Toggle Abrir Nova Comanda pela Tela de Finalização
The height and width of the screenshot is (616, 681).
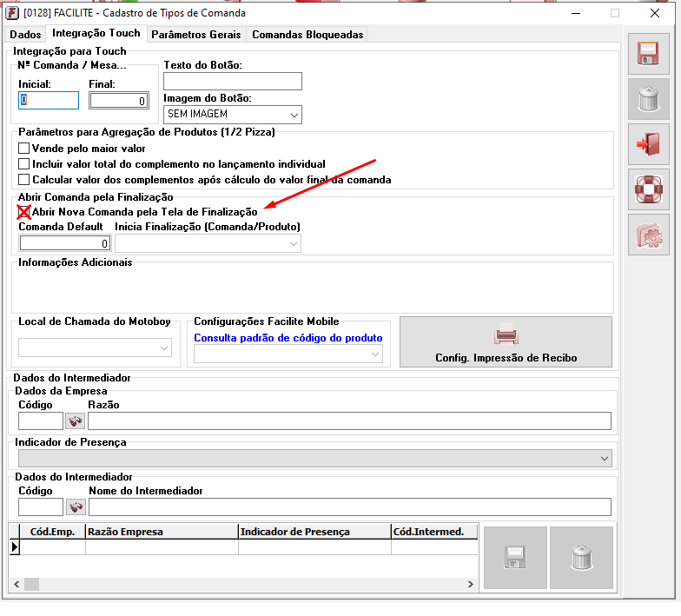pos(24,212)
